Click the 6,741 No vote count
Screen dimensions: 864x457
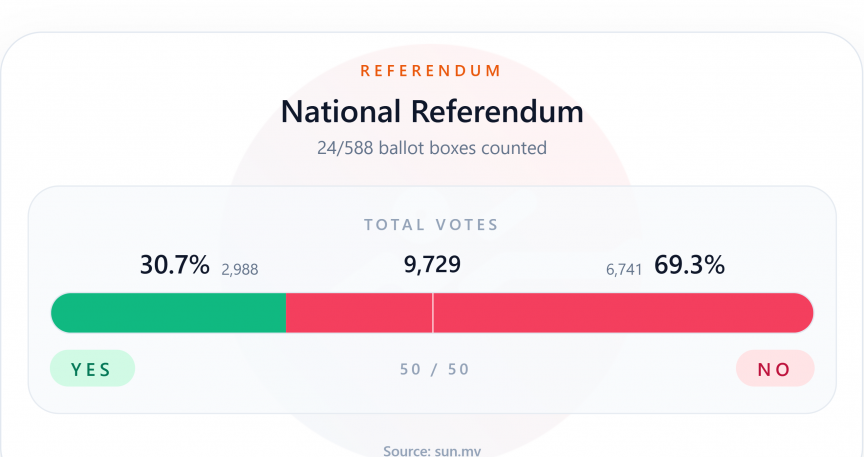pyautogui.click(x=624, y=268)
